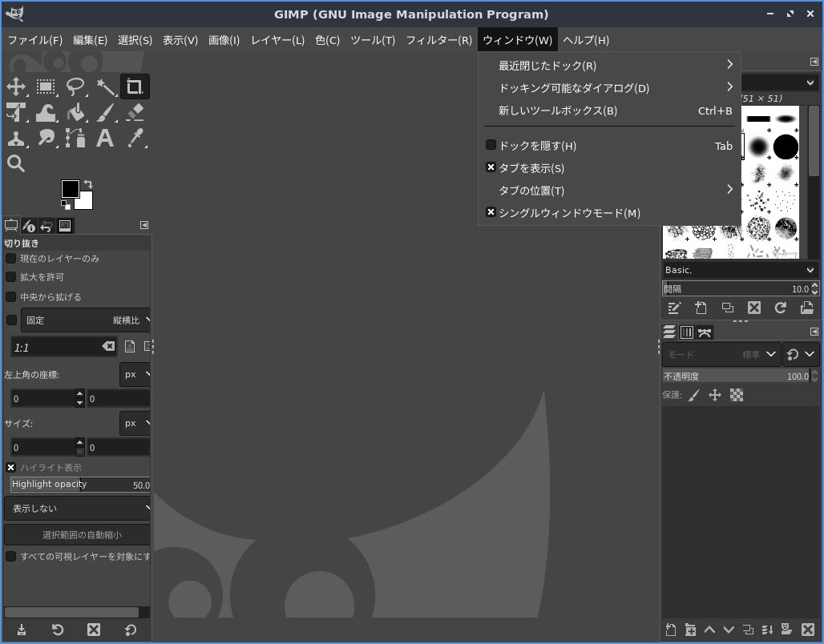
Task: Delete the tool preset
Action: [94, 630]
